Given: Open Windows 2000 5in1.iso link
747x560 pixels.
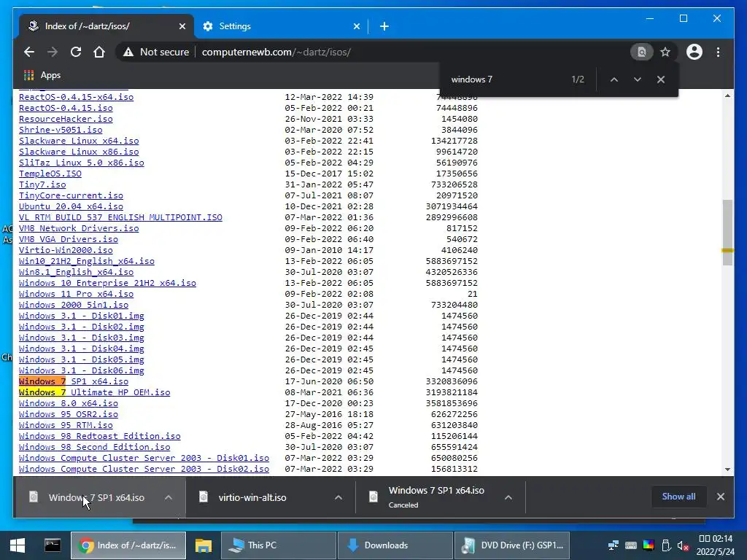Looking at the screenshot, I should [74, 305].
